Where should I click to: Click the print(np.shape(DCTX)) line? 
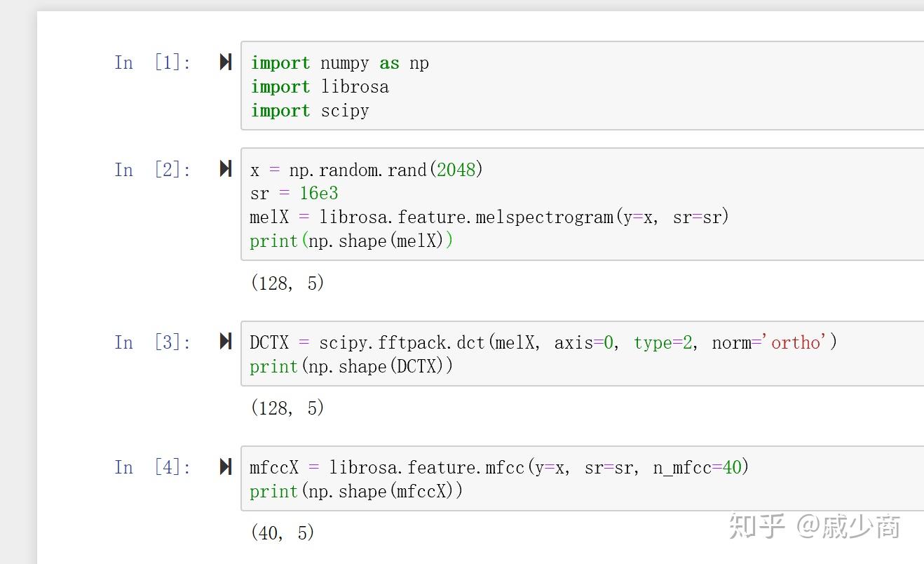click(351, 366)
